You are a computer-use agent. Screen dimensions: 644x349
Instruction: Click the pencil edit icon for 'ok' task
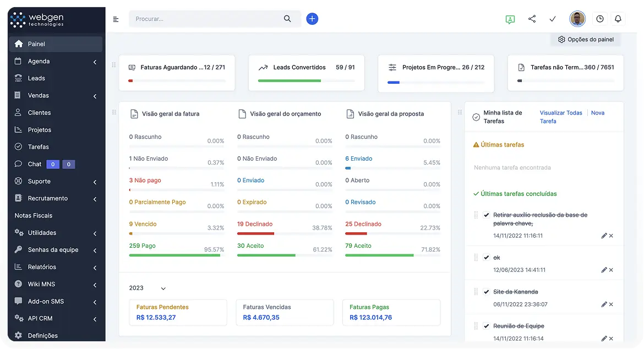604,270
